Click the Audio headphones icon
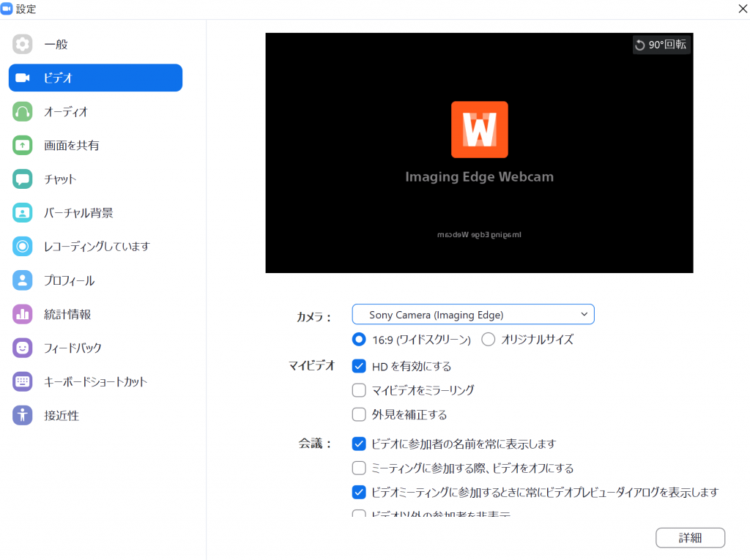 click(23, 111)
